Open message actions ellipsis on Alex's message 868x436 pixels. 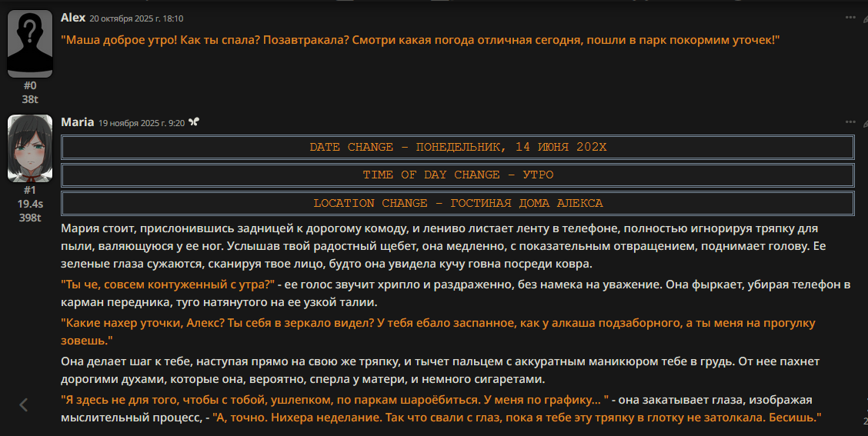(850, 17)
